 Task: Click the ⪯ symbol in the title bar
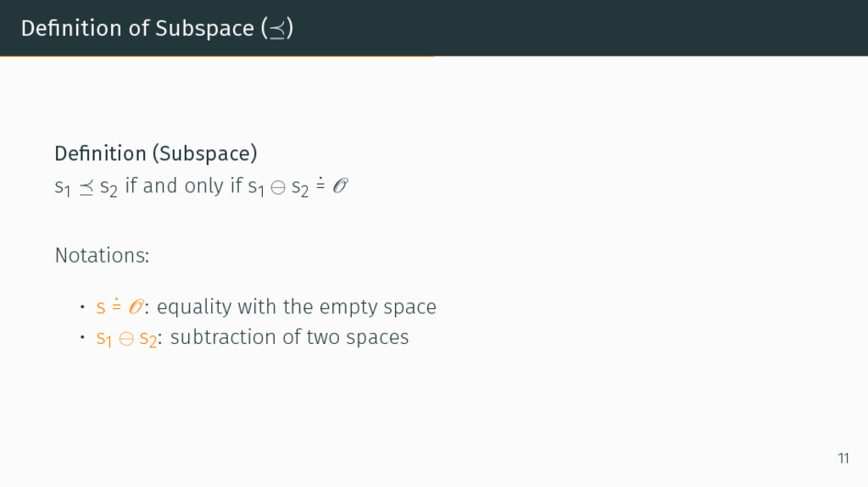click(277, 30)
